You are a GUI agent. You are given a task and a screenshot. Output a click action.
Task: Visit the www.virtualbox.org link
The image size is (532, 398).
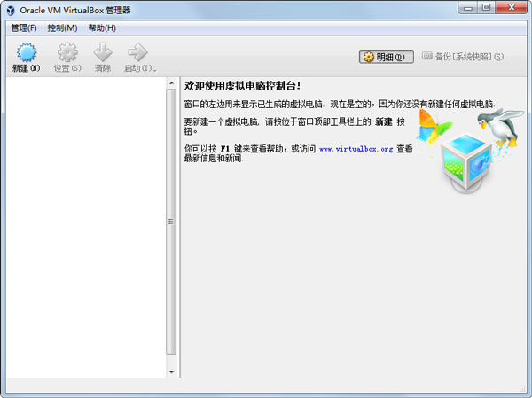(356, 149)
